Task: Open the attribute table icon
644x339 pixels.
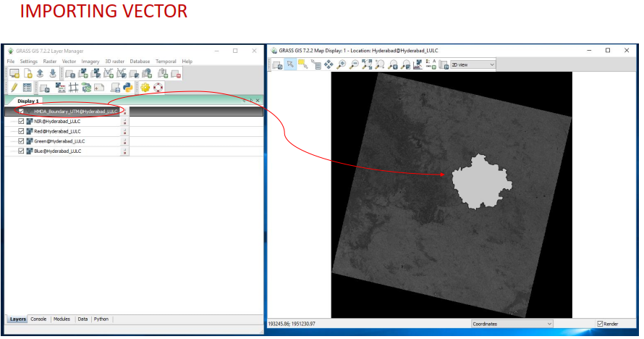Action: [27, 88]
